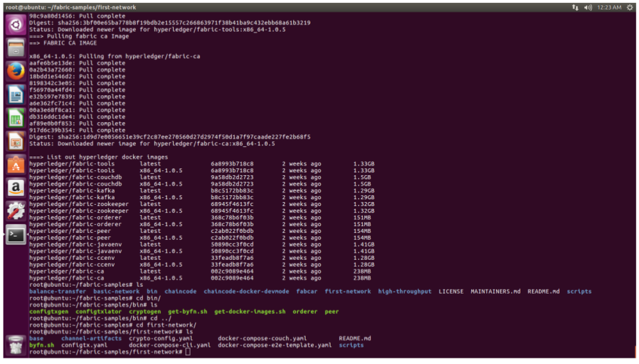Viewport: 639px width, 364px height.
Task: Open the Trash in launcher
Action: click(16, 345)
